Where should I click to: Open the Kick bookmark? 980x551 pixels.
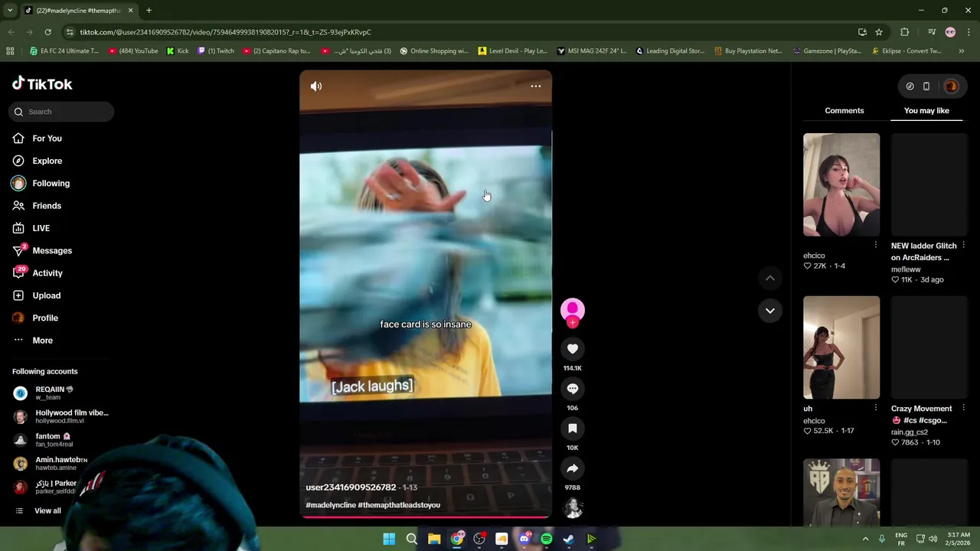(x=178, y=51)
